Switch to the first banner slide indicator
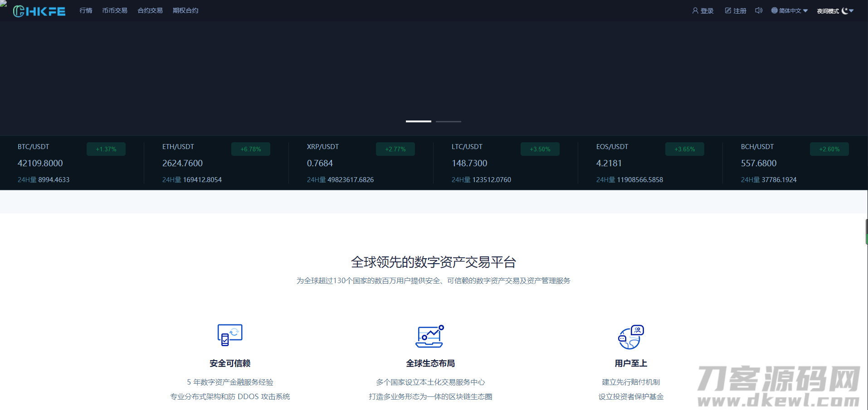The image size is (868, 410). coord(418,121)
